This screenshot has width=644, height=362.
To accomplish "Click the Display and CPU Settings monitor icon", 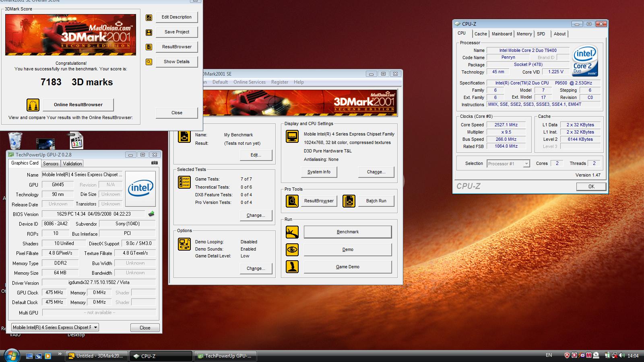I will coord(292,136).
